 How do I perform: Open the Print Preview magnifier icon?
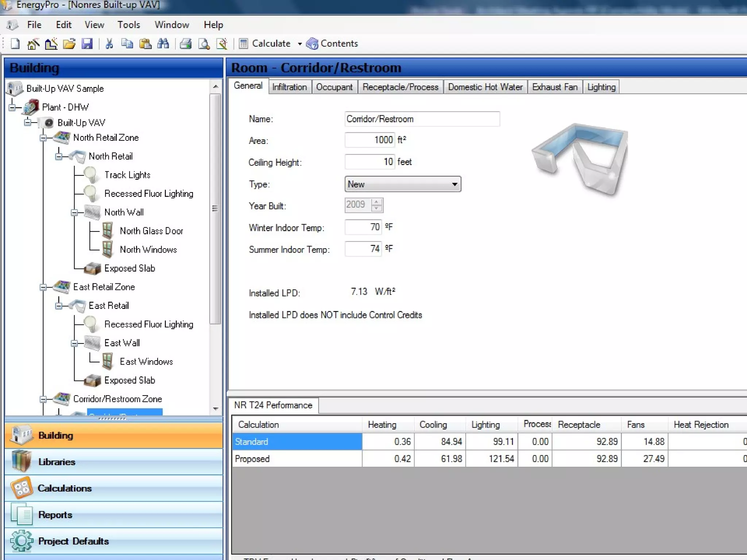(x=204, y=44)
